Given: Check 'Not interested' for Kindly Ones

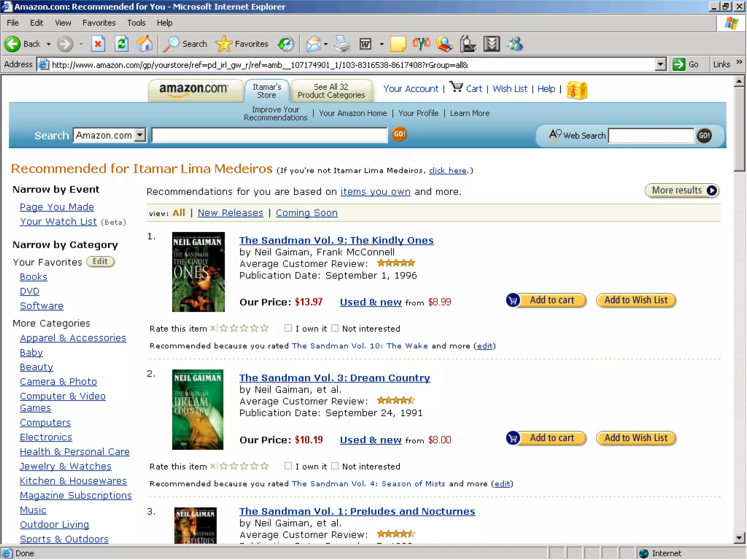Looking at the screenshot, I should [335, 328].
